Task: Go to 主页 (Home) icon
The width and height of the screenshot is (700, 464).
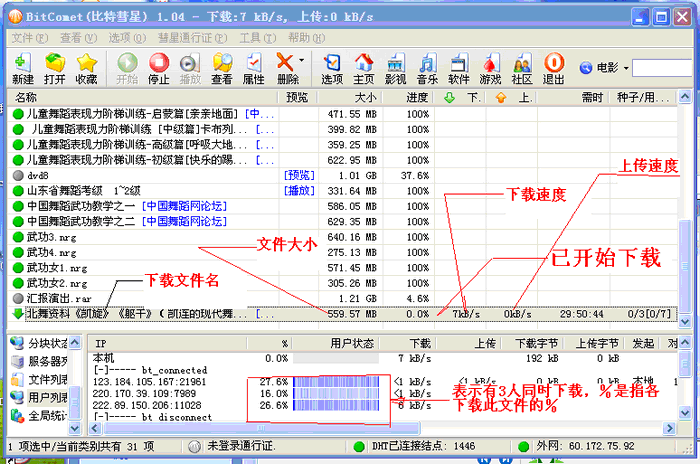Action: coord(364,68)
